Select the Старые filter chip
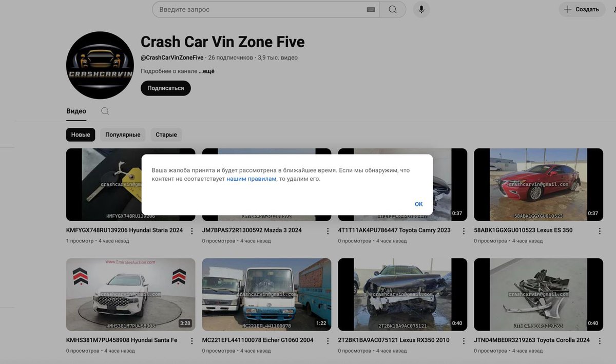 pyautogui.click(x=166, y=135)
